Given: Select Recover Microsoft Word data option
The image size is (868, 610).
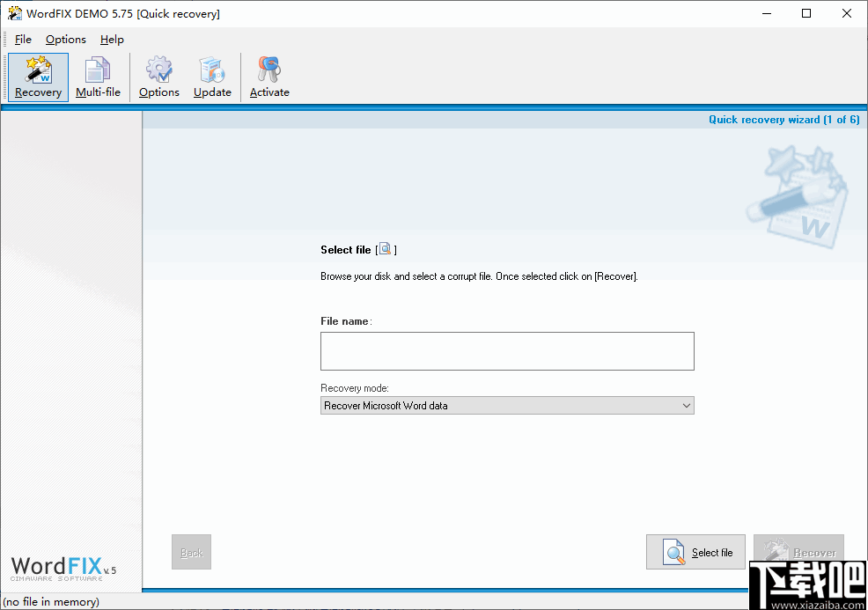Looking at the screenshot, I should [x=384, y=405].
